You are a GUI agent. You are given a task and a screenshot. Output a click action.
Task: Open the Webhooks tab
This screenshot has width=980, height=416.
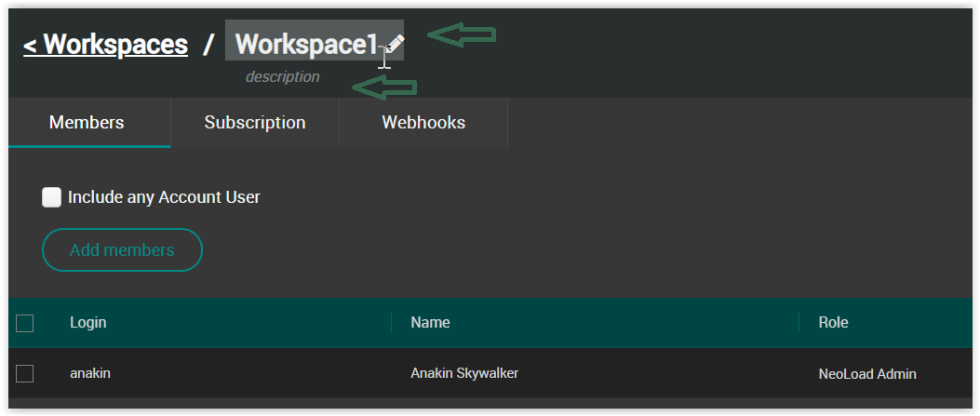(423, 123)
